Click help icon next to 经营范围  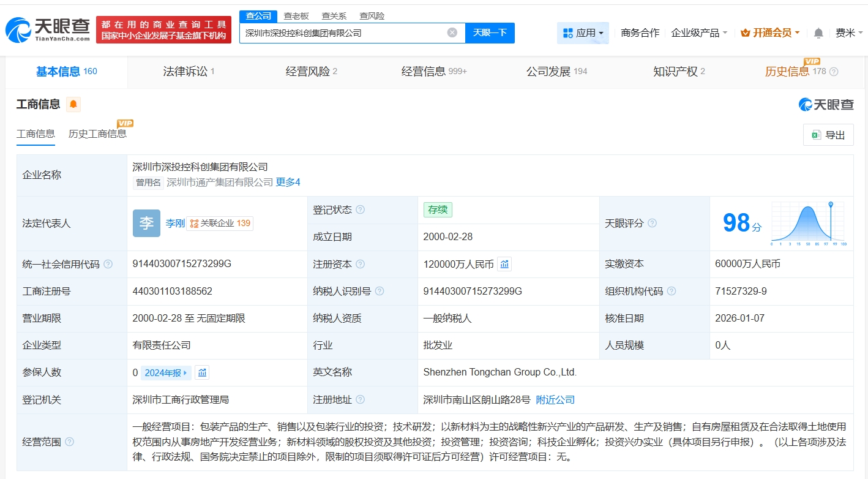click(70, 442)
